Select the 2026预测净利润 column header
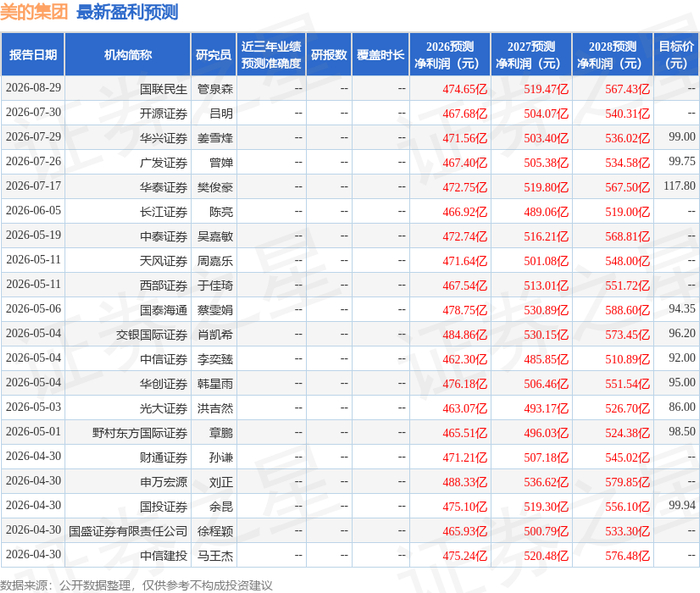This screenshot has height=593, width=700. pos(450,54)
